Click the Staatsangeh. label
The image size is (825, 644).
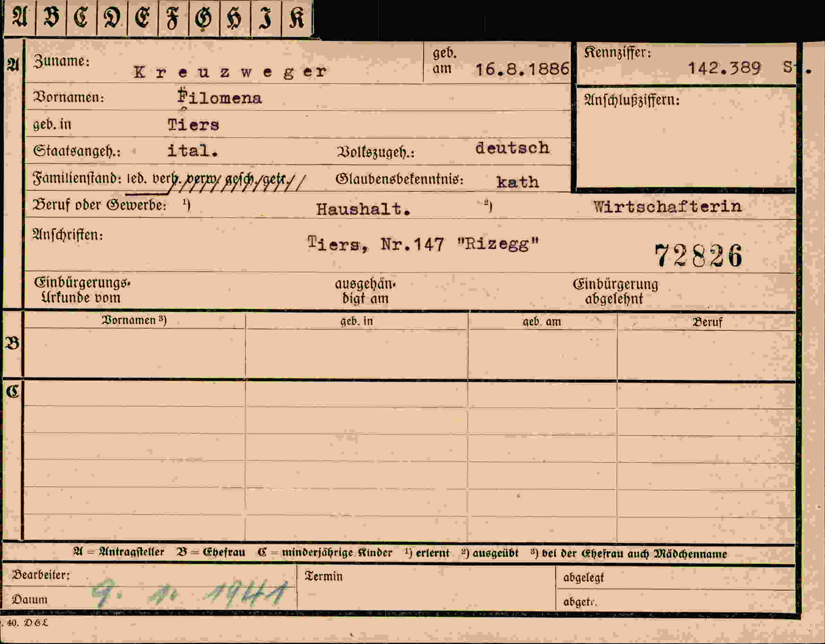(77, 151)
